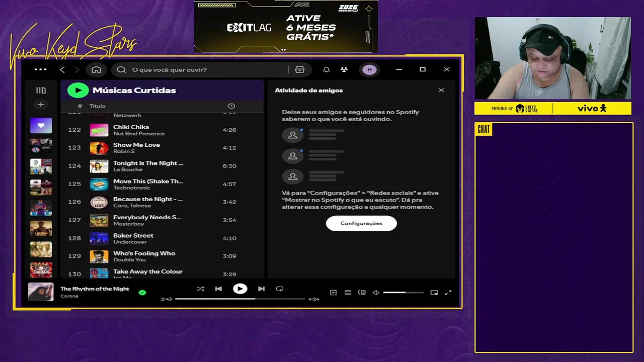Toggle repeat mode

click(x=280, y=289)
